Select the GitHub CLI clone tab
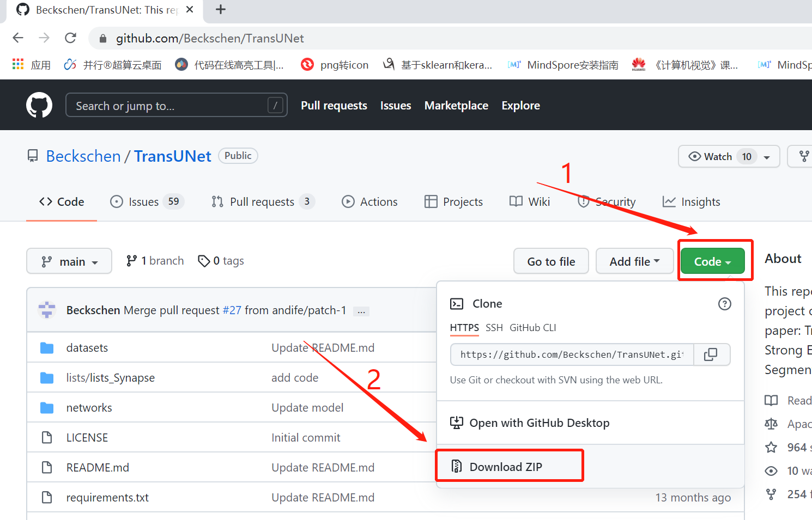This screenshot has height=520, width=812. [x=533, y=328]
